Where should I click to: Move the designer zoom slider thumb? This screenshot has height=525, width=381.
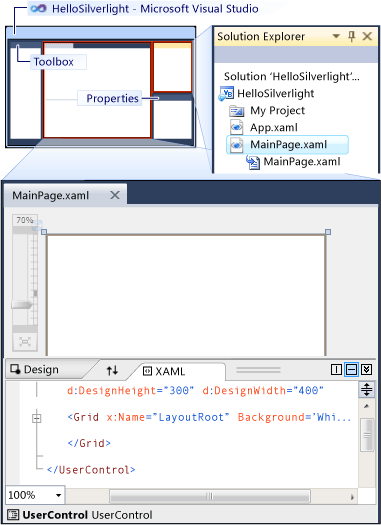(21, 305)
